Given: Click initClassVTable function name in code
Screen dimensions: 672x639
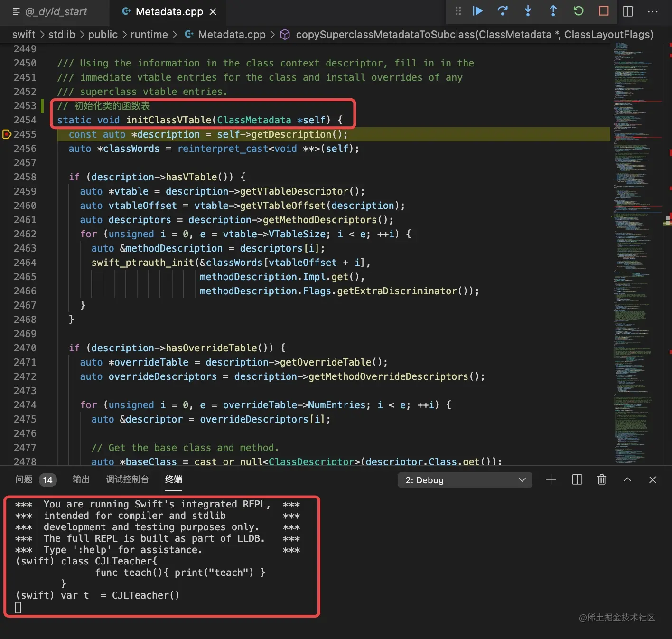Looking at the screenshot, I should click(168, 120).
